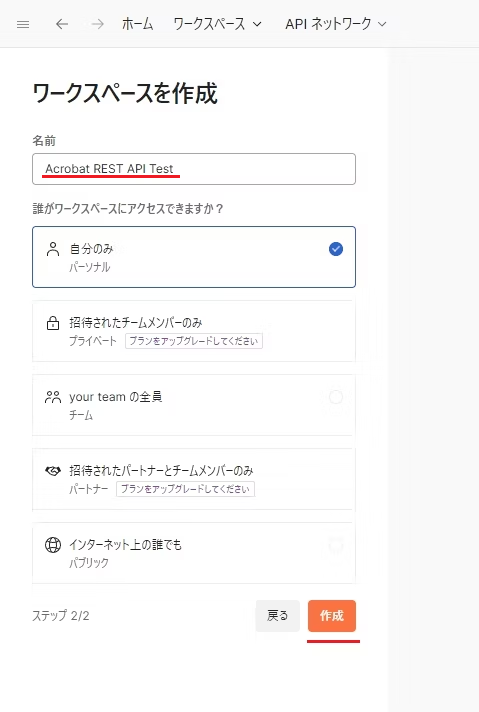Click the handshake partner icon
Image resolution: width=479 pixels, height=712 pixels.
[x=53, y=471]
